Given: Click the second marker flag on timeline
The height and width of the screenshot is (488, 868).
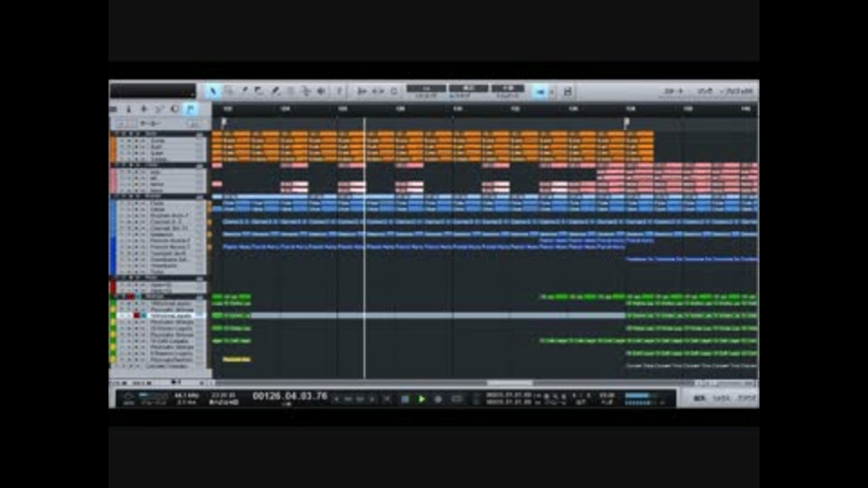Looking at the screenshot, I should [x=626, y=123].
